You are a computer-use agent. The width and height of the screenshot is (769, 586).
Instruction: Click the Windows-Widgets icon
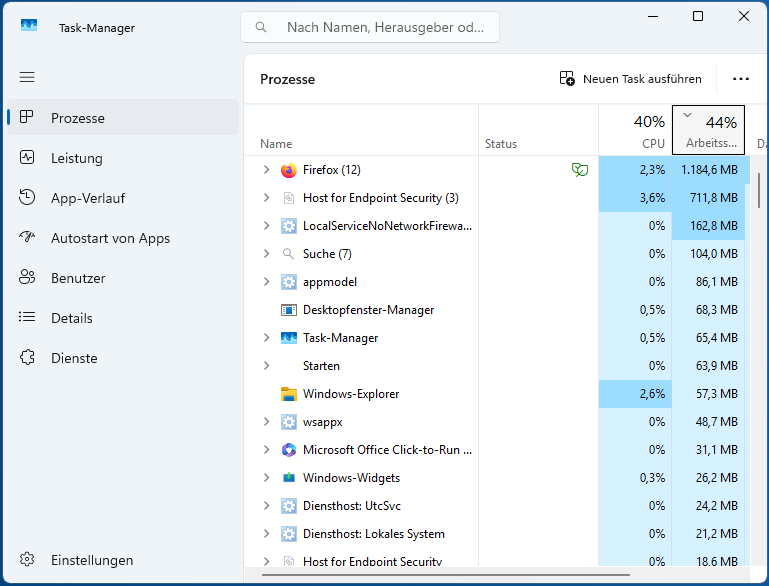click(x=289, y=477)
